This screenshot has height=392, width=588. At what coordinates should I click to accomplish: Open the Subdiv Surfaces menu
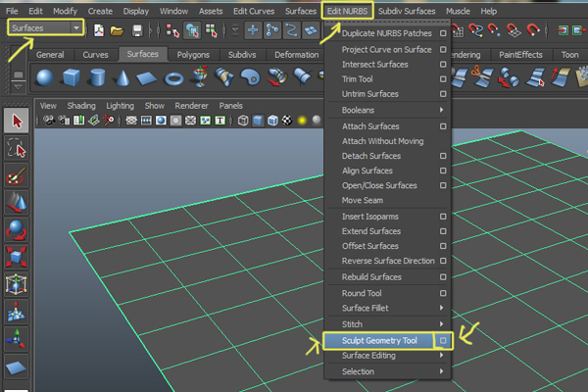[407, 11]
